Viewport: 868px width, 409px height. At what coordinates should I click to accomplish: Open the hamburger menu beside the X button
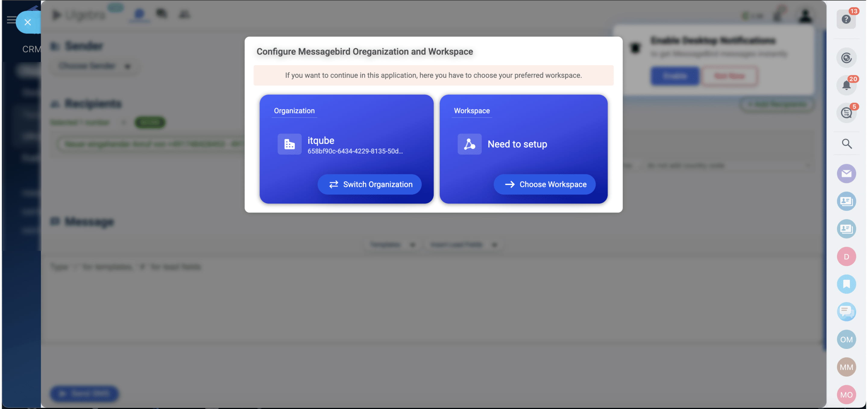[11, 20]
